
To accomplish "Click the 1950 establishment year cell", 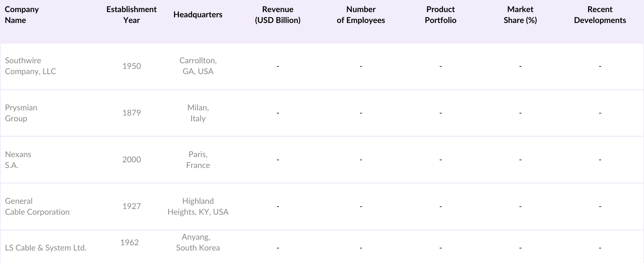I will 132,66.
